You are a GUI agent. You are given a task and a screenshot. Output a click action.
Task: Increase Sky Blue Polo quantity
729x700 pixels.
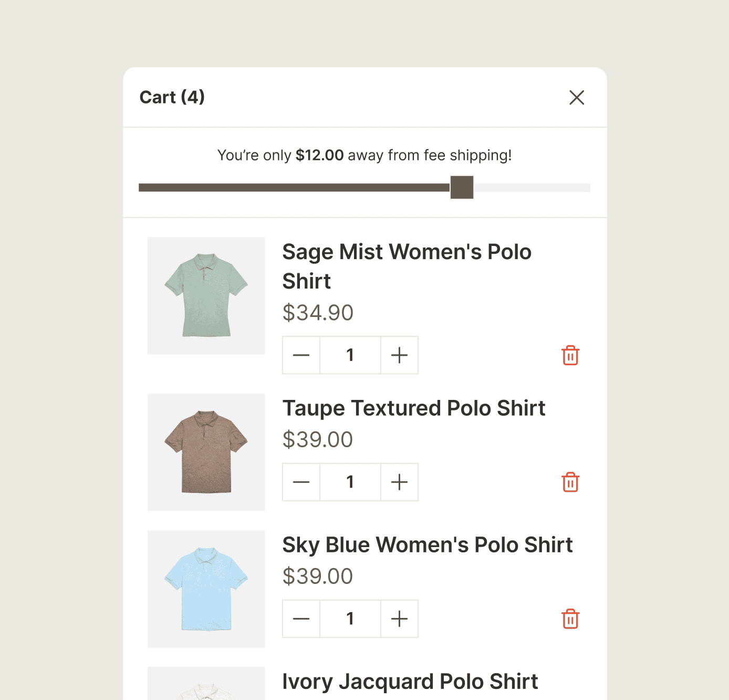coord(400,619)
